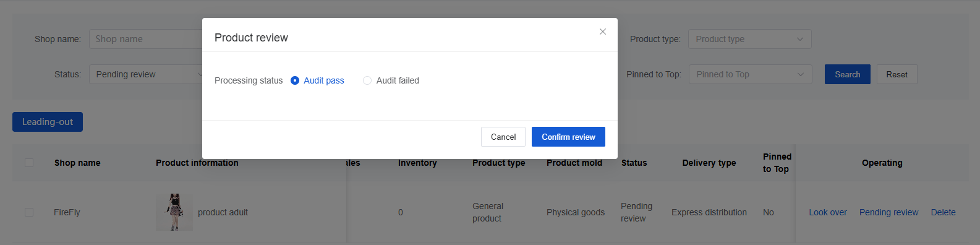The width and height of the screenshot is (980, 245).
Task: Delete the FireFly product row
Action: click(x=943, y=212)
